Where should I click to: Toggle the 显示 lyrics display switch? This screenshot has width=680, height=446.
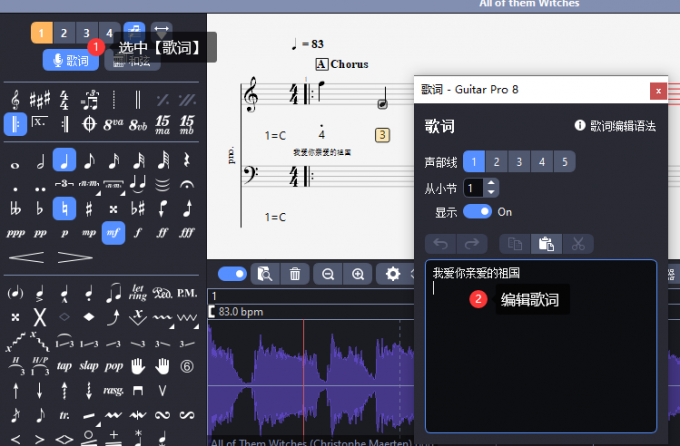coord(478,212)
